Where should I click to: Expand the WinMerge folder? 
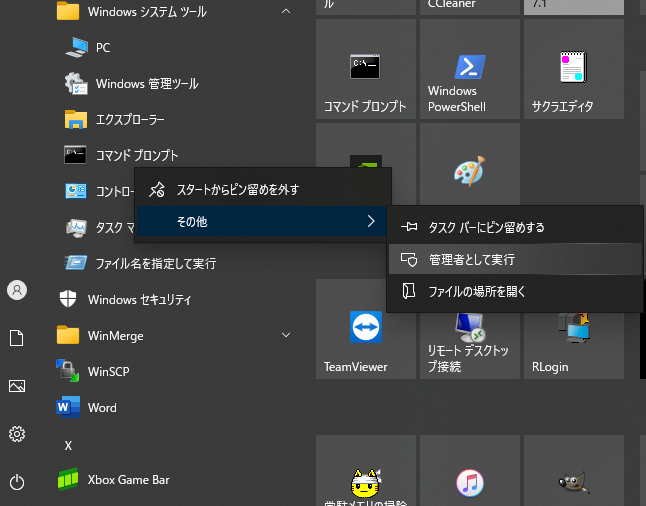click(286, 335)
